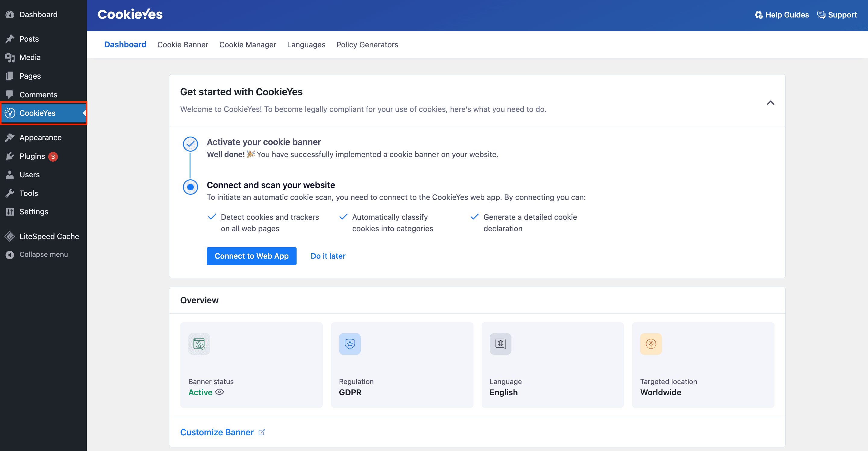The image size is (868, 451).
Task: Switch to the Cookie Banner tab
Action: (x=183, y=45)
